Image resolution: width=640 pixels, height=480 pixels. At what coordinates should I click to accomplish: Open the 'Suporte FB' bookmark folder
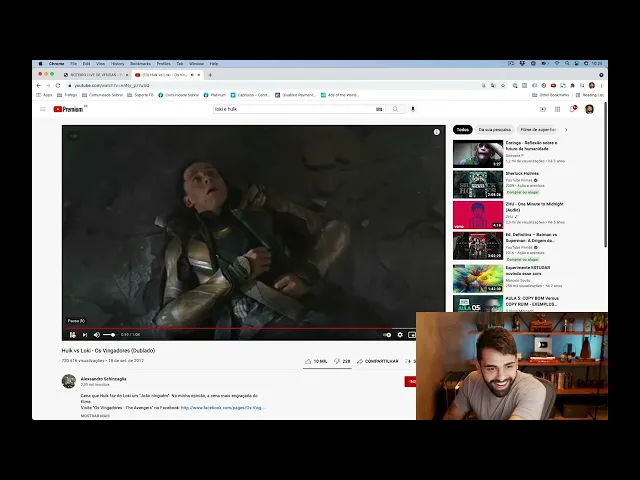click(140, 95)
